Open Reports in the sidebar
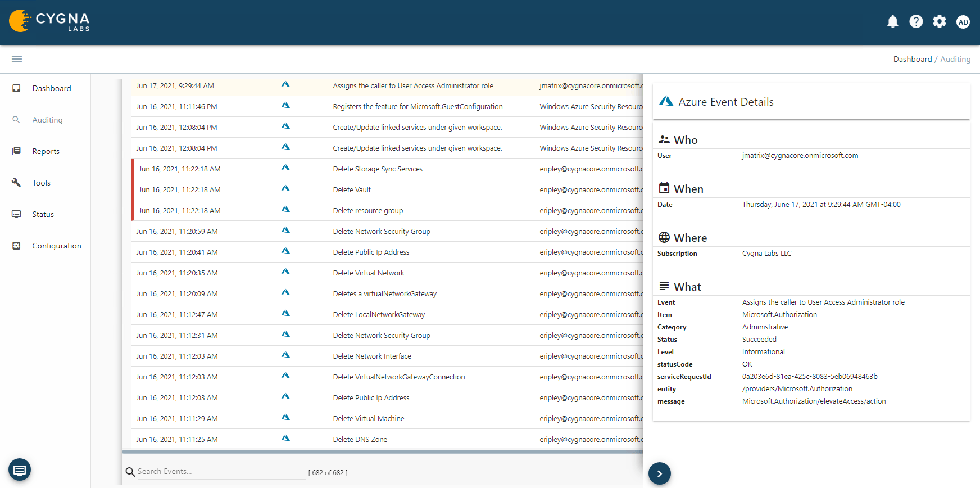This screenshot has height=488, width=980. coord(46,151)
